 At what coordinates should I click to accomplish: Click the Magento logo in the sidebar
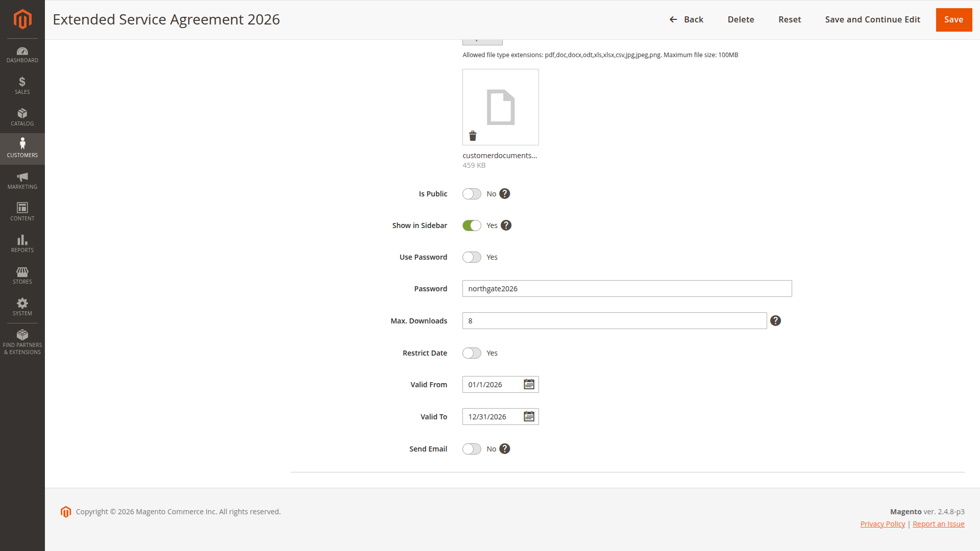(22, 19)
